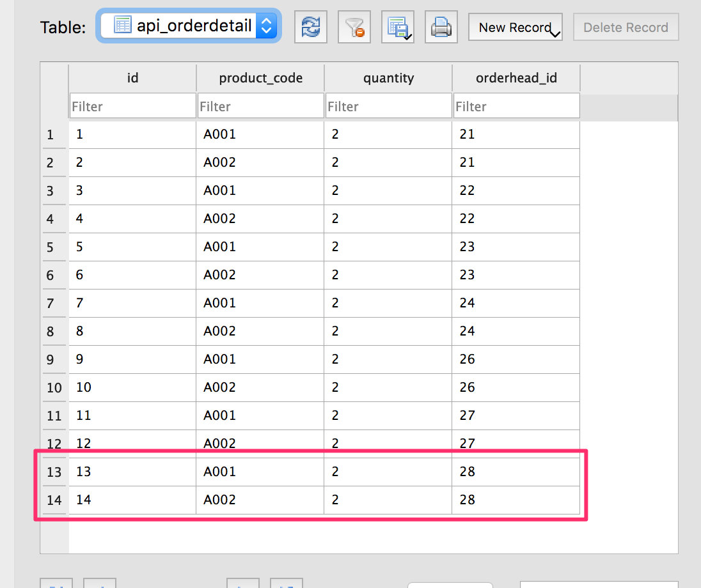Open the api_orderdetail table selector dropdown
Screen dimensions: 701x588
(189, 26)
